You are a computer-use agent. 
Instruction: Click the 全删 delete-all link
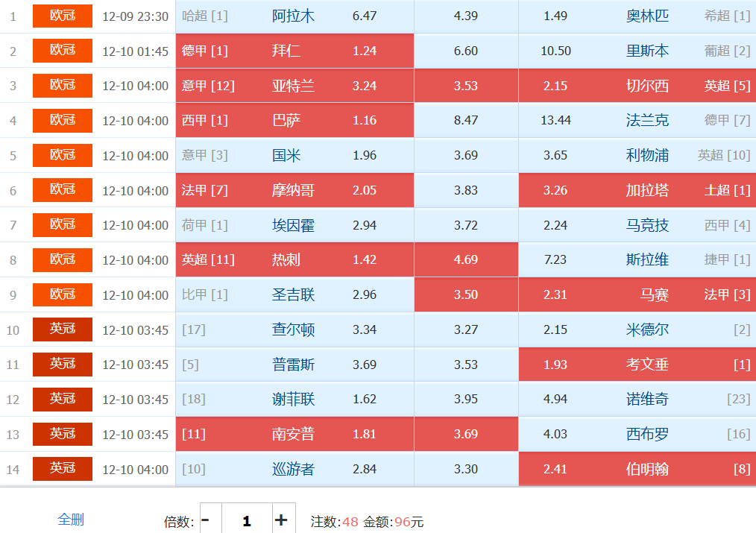(71, 520)
